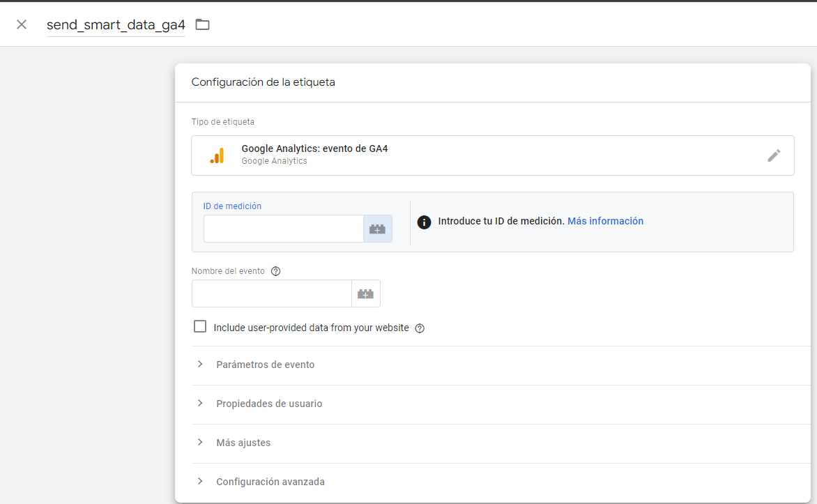Screen dimensions: 817x504
Task: Open help for Nombre del evento
Action: (275, 270)
